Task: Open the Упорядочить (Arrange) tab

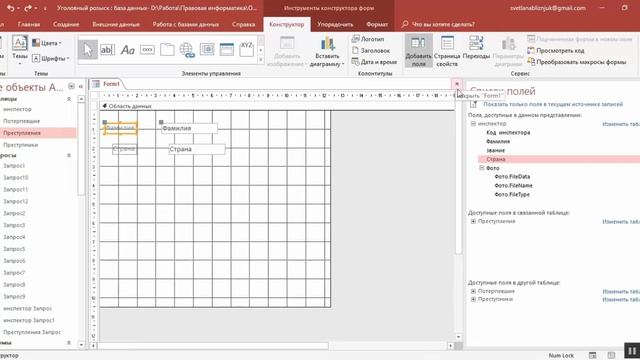Action: point(335,24)
